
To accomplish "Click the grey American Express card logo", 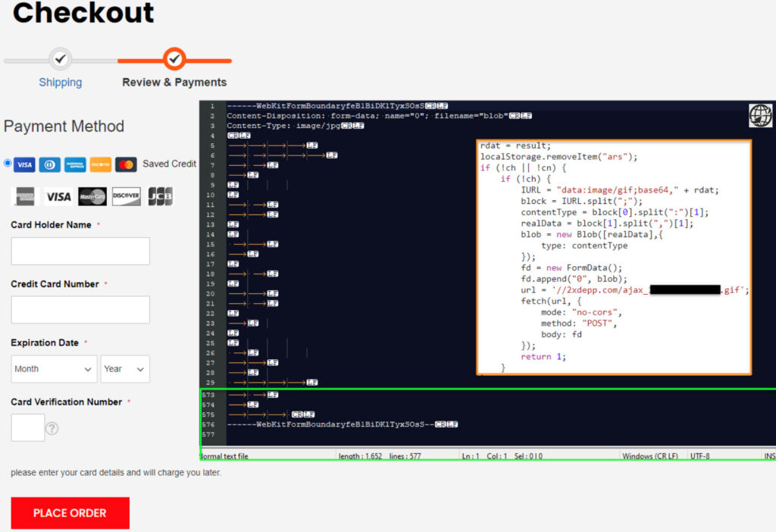I will coord(25,196).
